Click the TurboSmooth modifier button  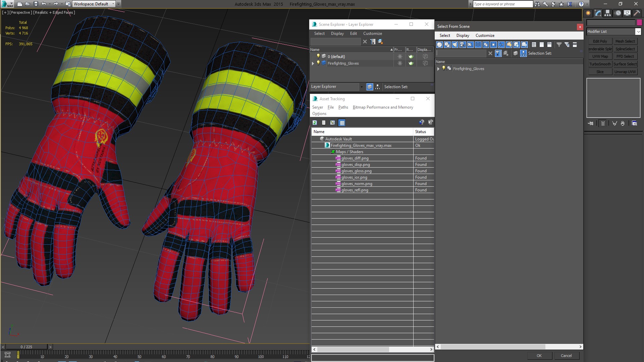click(600, 64)
